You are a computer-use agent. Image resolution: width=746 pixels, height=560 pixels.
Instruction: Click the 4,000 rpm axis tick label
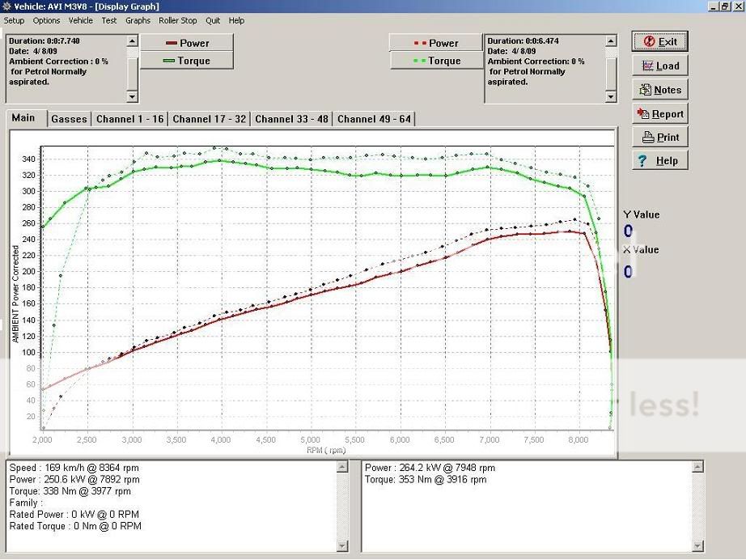pyautogui.click(x=221, y=440)
